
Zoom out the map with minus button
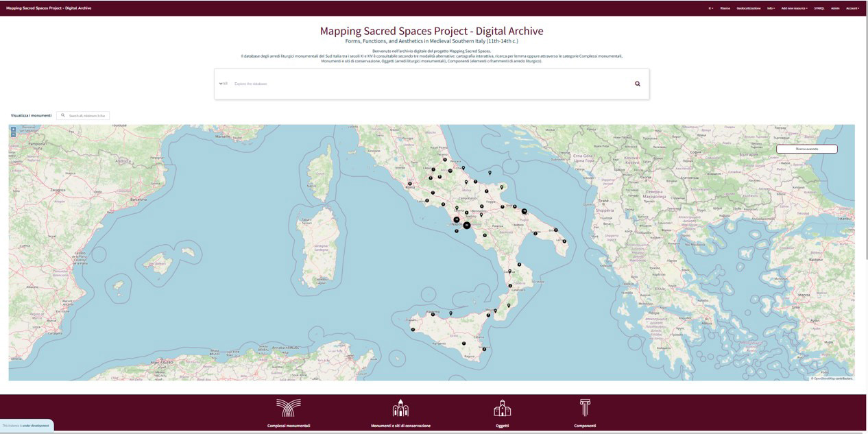point(13,134)
